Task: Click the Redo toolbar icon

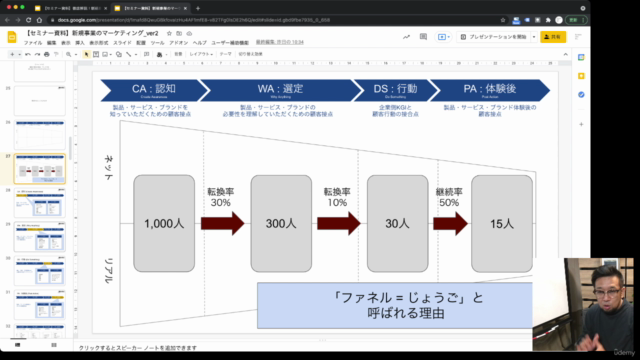Action: click(37, 54)
